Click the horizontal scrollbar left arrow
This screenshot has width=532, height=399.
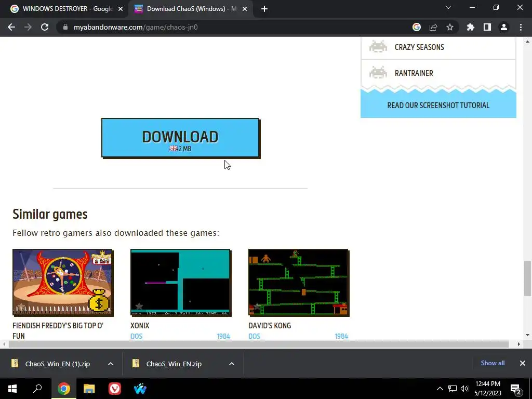pos(4,344)
